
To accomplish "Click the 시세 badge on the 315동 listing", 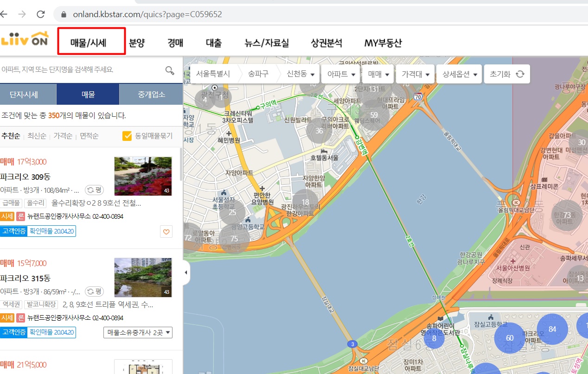I will (x=7, y=318).
